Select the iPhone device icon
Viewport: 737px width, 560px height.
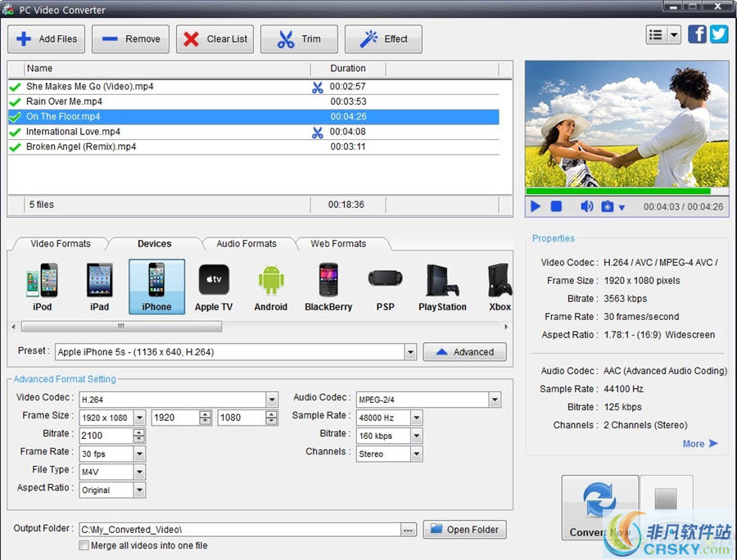click(x=156, y=287)
